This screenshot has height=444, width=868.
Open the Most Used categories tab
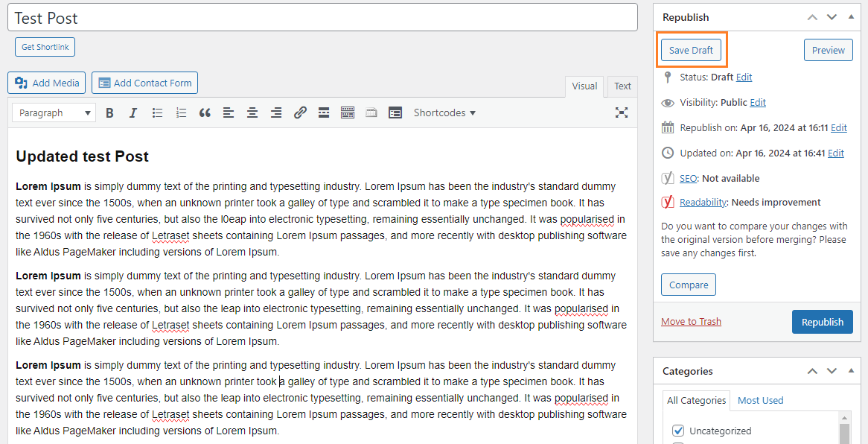760,401
